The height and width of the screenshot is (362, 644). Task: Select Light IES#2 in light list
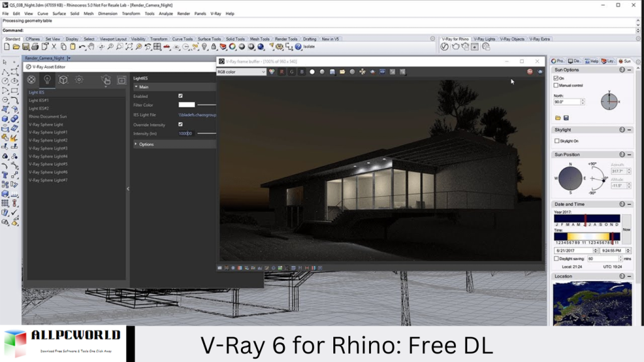point(38,108)
